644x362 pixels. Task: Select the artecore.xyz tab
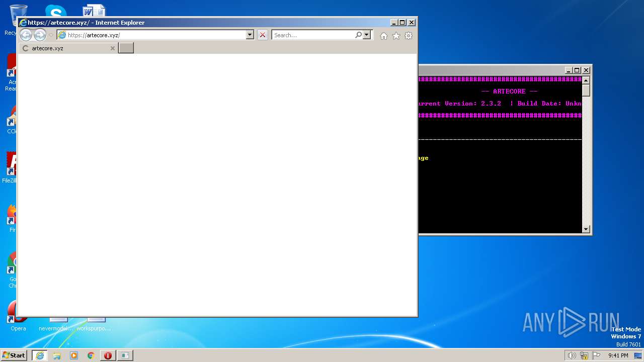click(68, 48)
